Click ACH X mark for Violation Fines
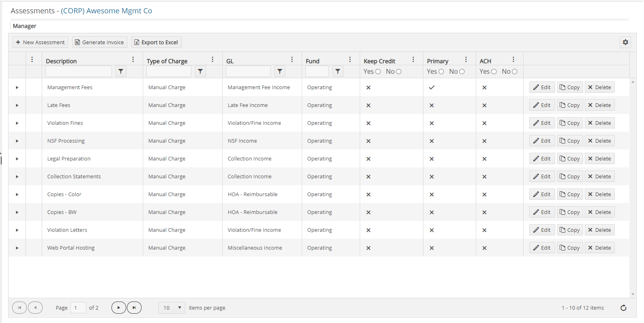The height and width of the screenshot is (323, 644). point(484,123)
